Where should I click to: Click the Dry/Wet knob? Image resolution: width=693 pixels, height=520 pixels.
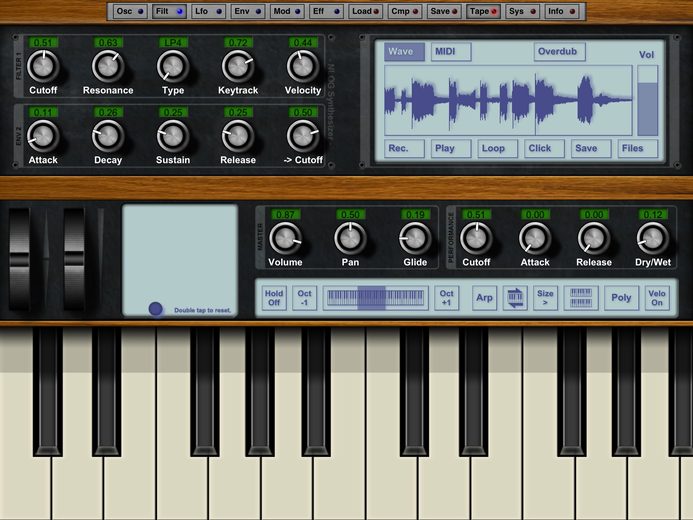point(652,239)
